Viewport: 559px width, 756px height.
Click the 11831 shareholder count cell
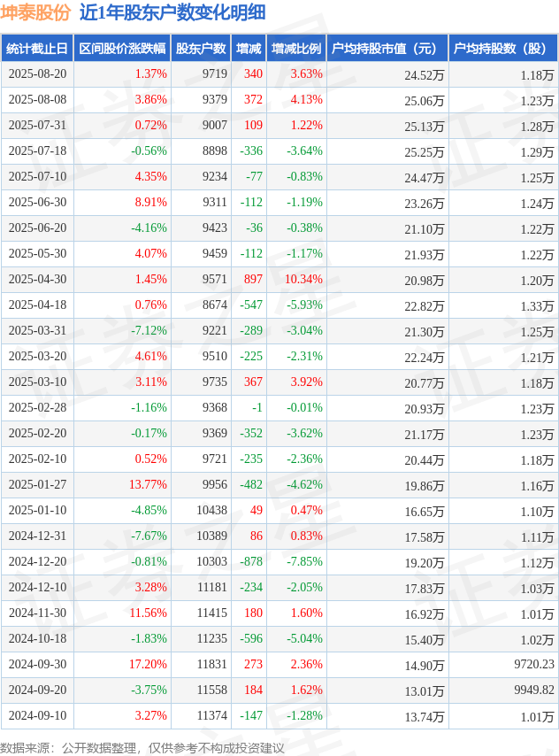(x=212, y=665)
